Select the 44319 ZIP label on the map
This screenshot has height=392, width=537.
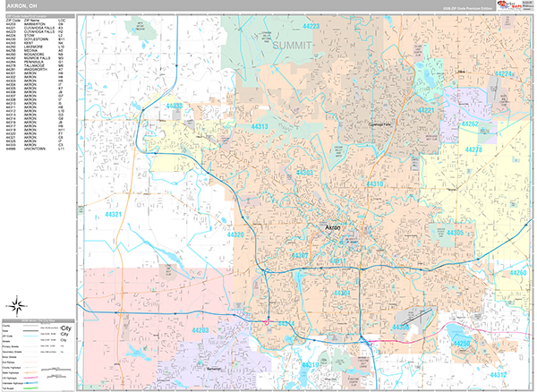tap(310, 365)
